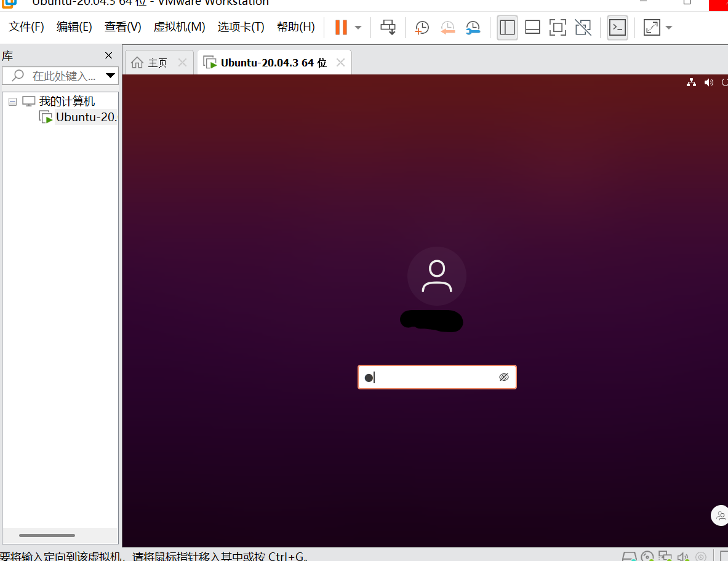The height and width of the screenshot is (561, 728).
Task: Take a snapshot of this virtual machine
Action: coord(422,28)
